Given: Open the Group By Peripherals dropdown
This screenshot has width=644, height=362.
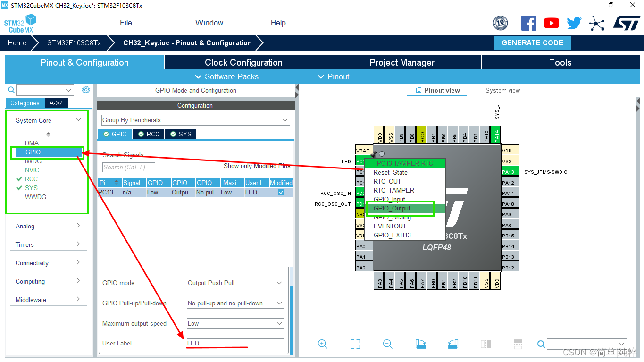Looking at the screenshot, I should click(195, 120).
